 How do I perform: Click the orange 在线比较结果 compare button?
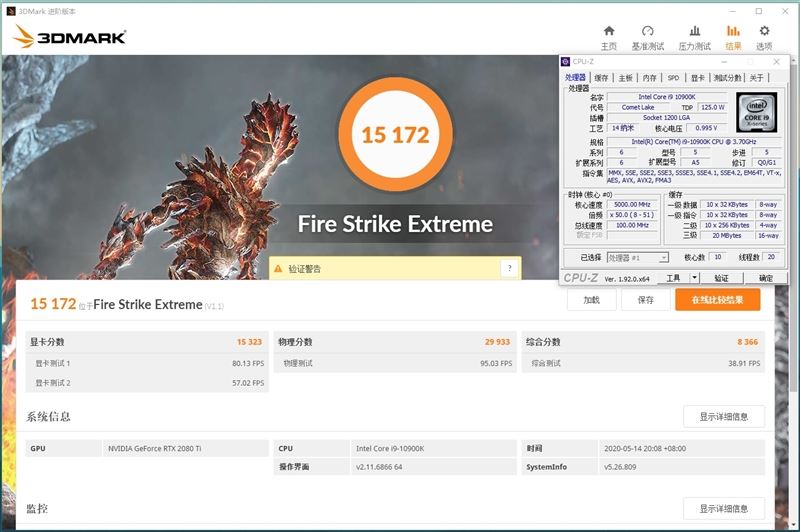coord(717,300)
